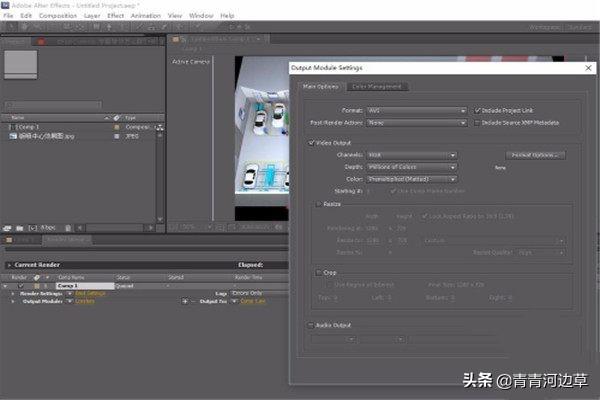
Task: Open the project color depth bpc setting
Action: (x=48, y=228)
